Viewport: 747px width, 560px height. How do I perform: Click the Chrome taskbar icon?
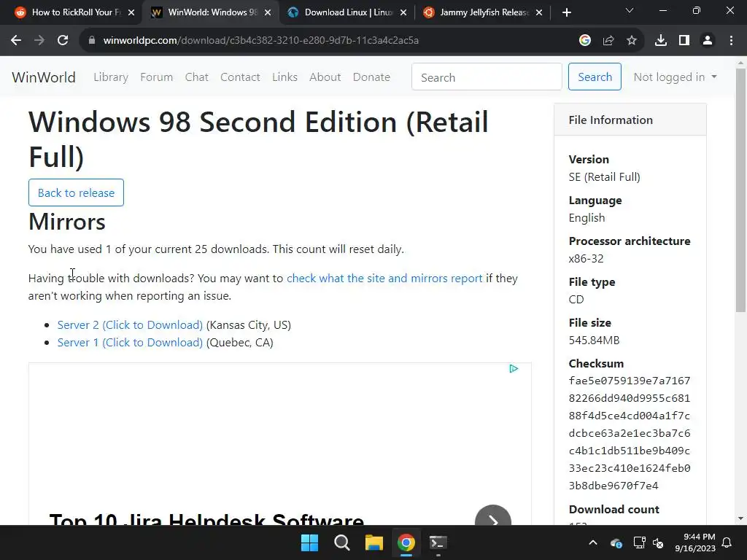click(406, 542)
